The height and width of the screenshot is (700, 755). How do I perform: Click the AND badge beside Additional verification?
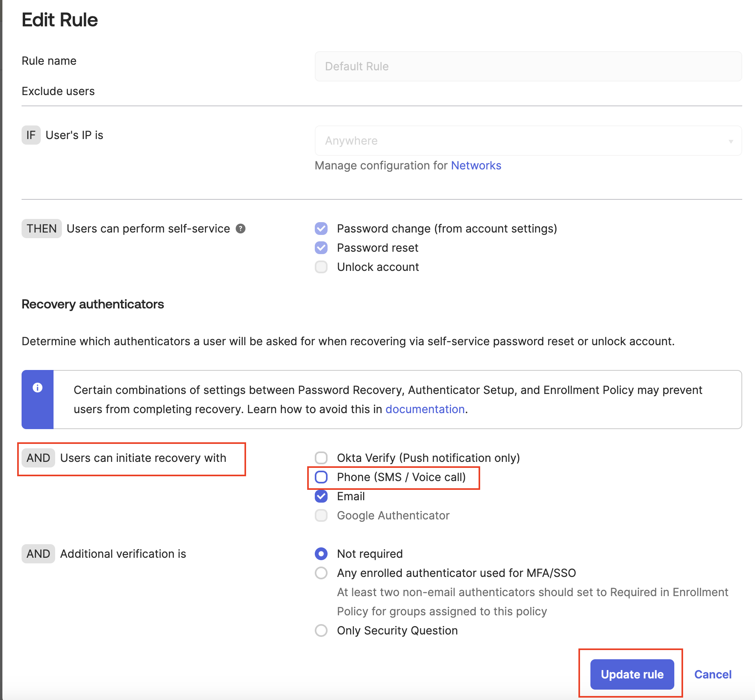(x=38, y=554)
